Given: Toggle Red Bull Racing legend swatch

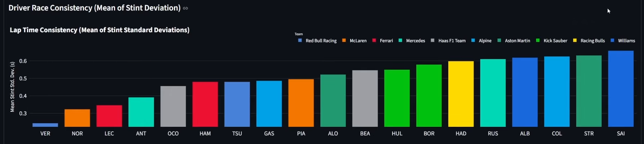Looking at the screenshot, I should point(300,40).
